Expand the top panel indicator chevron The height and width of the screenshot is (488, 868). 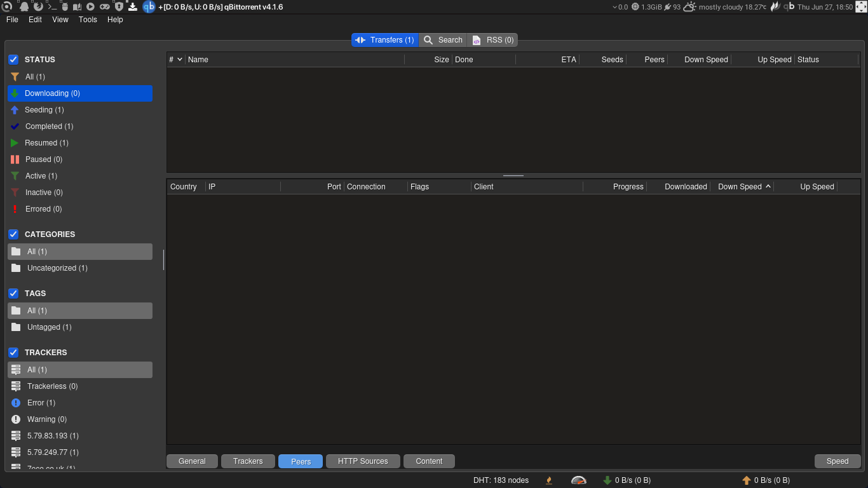pyautogui.click(x=615, y=7)
